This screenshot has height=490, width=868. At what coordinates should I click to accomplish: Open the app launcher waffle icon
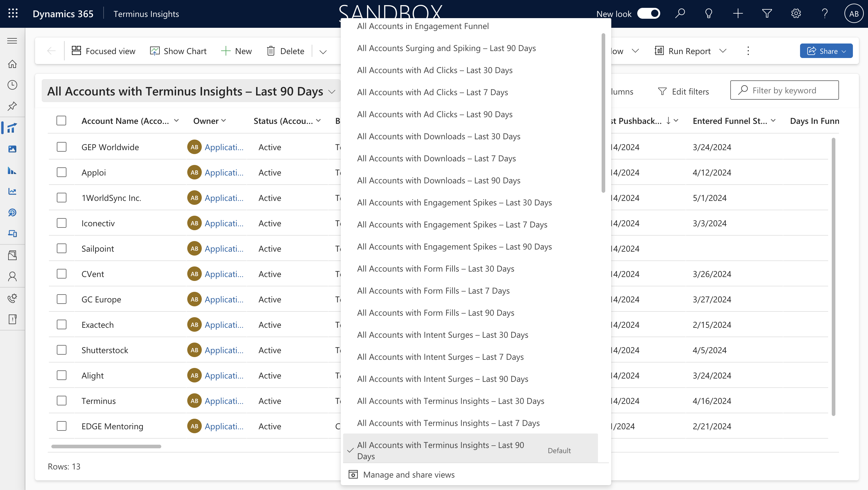click(x=13, y=14)
